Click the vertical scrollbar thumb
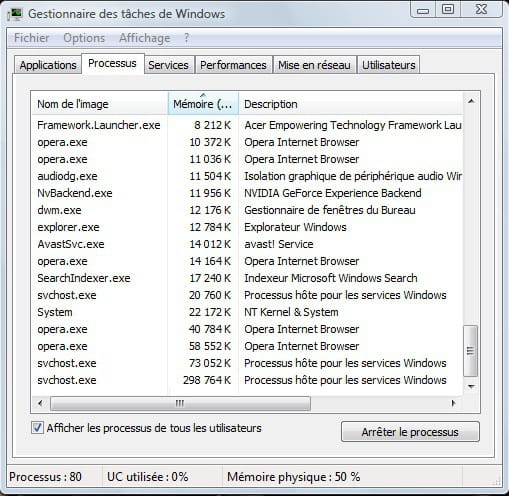This screenshot has width=509, height=496. click(471, 351)
